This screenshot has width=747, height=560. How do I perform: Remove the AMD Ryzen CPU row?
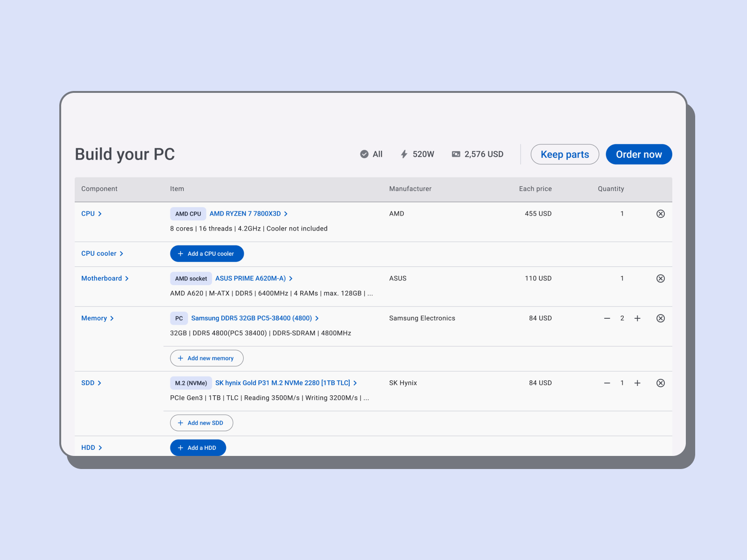(x=661, y=214)
